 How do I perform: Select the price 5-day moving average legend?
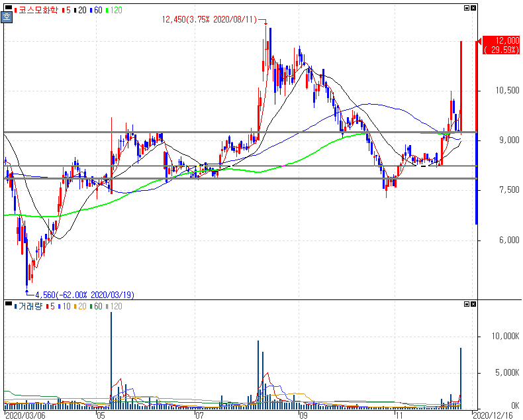click(66, 11)
